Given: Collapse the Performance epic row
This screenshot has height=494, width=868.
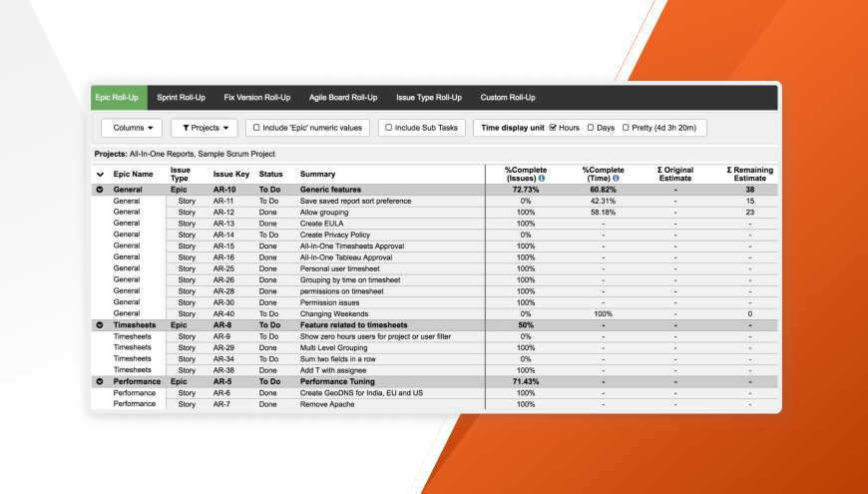Looking at the screenshot, I should click(100, 381).
